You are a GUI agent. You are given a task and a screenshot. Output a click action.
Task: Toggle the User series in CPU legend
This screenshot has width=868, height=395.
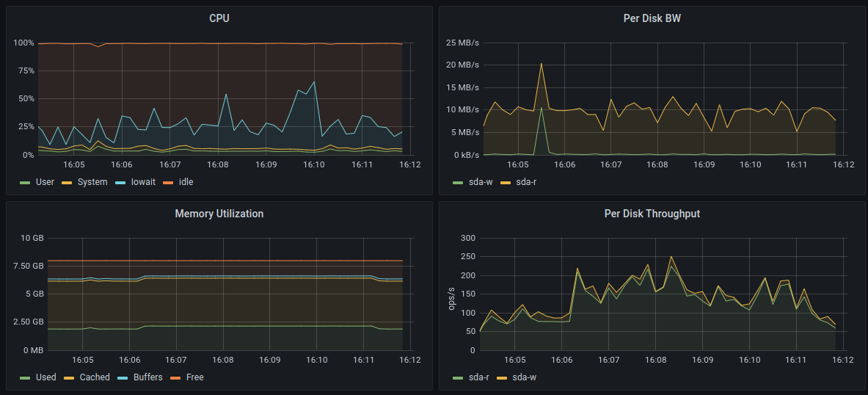45,181
